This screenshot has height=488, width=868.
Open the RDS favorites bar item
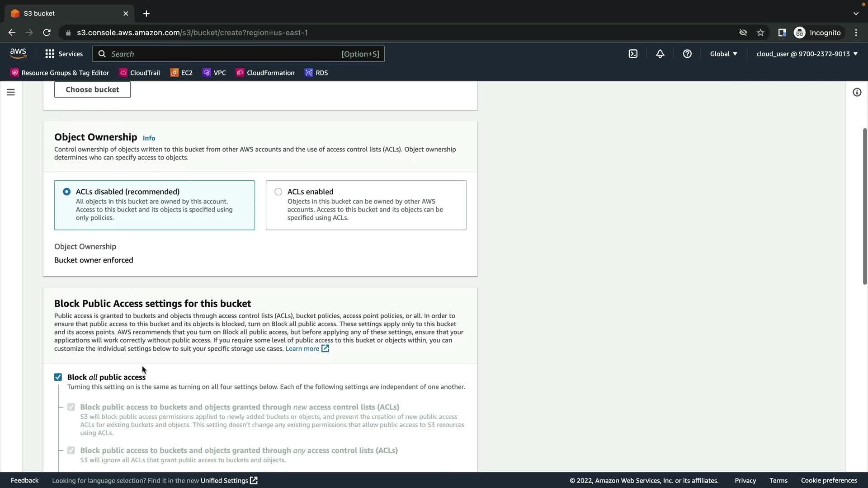(x=316, y=73)
